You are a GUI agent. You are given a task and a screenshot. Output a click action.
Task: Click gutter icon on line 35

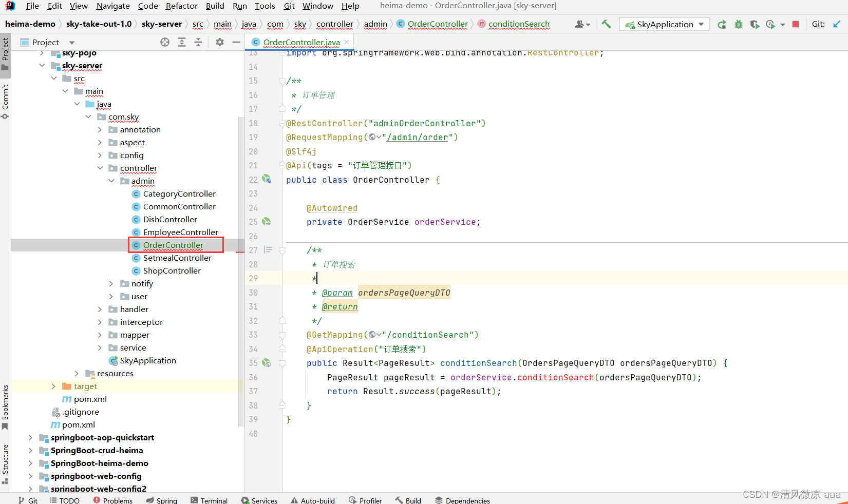click(x=267, y=363)
